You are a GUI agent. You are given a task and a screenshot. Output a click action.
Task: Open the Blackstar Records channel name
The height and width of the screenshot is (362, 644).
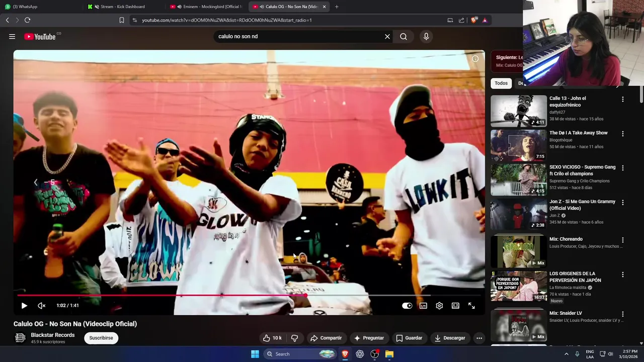pyautogui.click(x=53, y=335)
